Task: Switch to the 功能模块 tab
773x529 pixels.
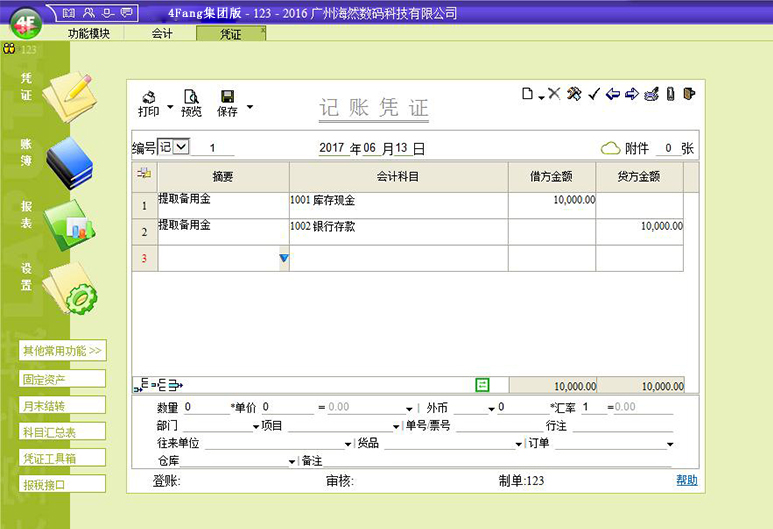Action: coord(89,34)
